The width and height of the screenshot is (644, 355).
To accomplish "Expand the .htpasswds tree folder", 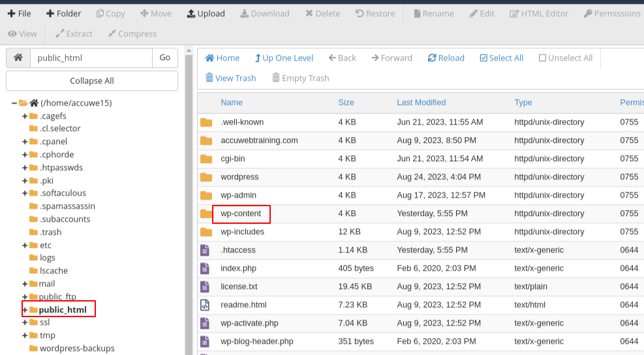I will pyautogui.click(x=25, y=168).
